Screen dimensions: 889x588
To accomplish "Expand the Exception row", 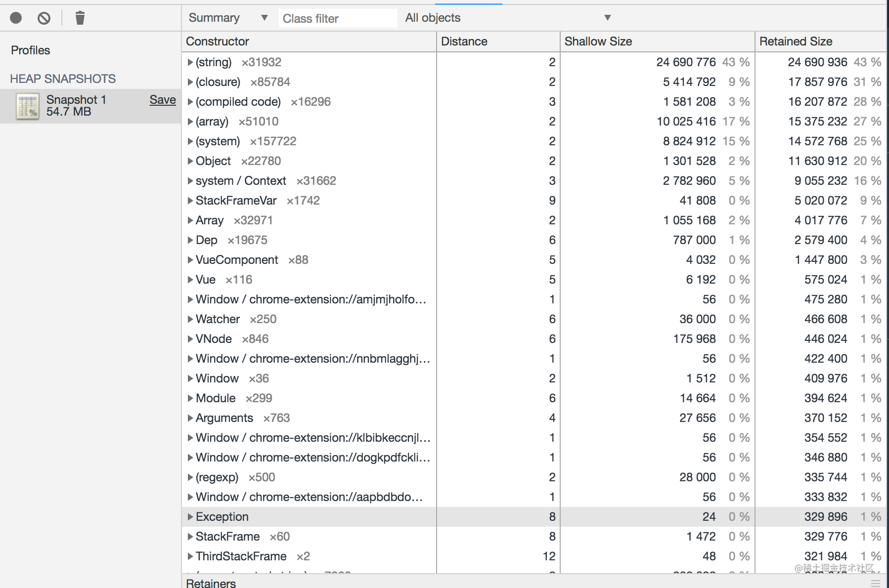I will pos(190,517).
